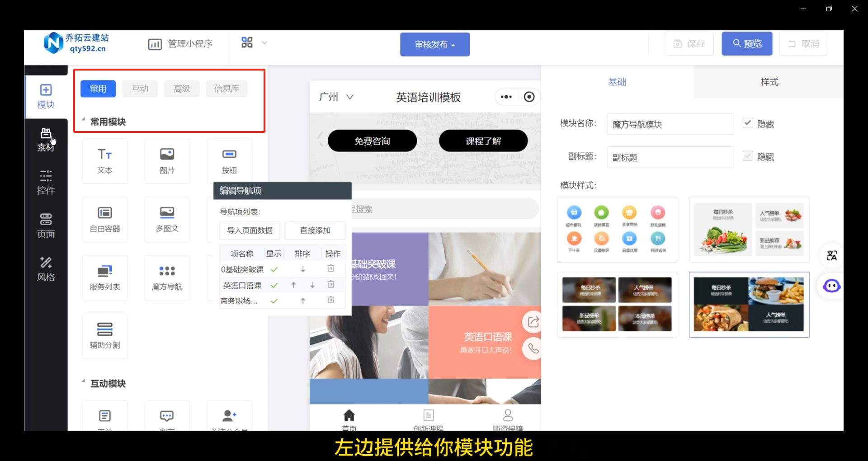Open the 审核发布 dropdown
The image size is (868, 461).
point(435,44)
